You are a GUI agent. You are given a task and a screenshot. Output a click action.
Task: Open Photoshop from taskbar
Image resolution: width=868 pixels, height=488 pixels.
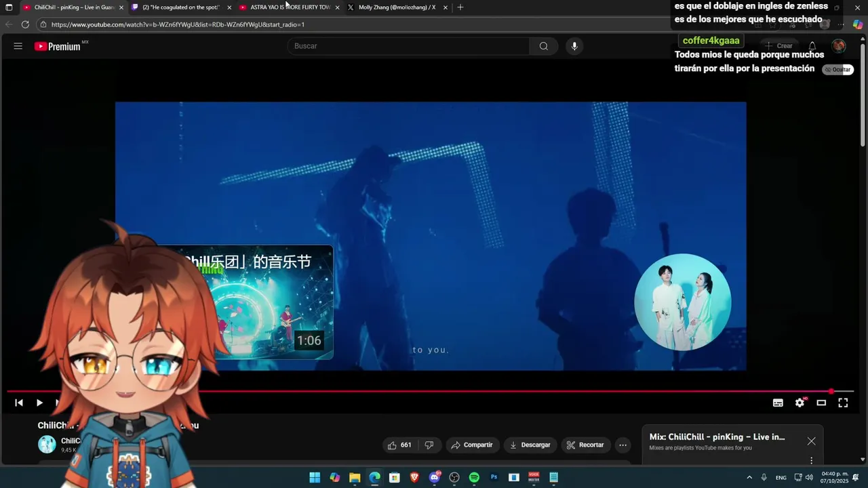tap(494, 477)
